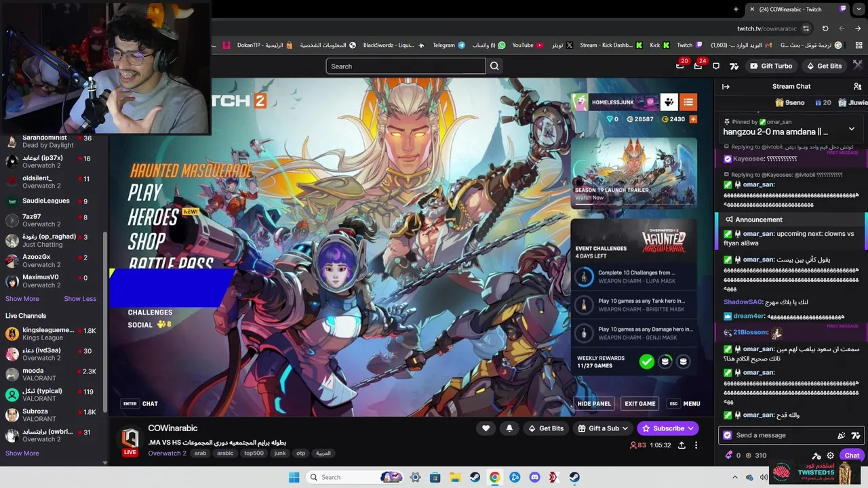Select the otp tag
The height and width of the screenshot is (488, 868).
coord(301,453)
